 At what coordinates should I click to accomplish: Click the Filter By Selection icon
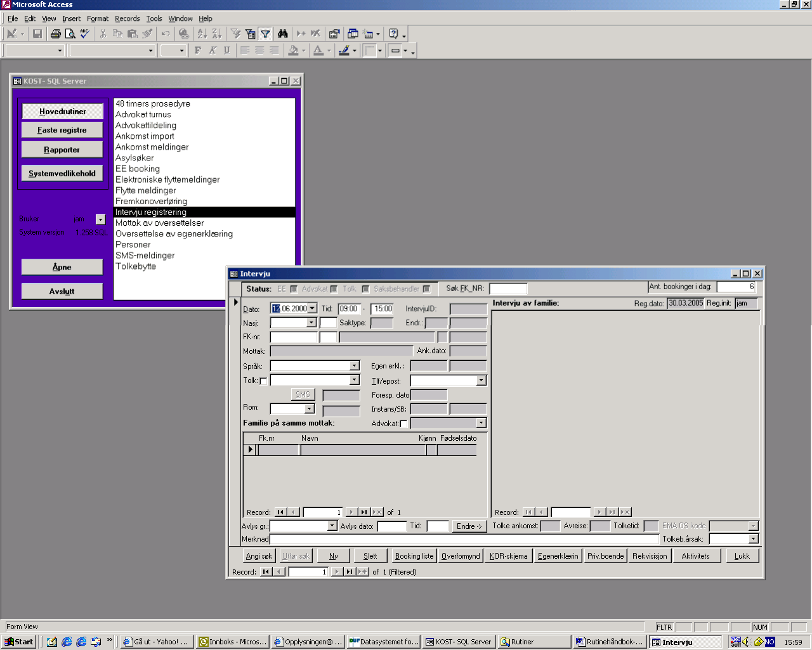click(235, 34)
